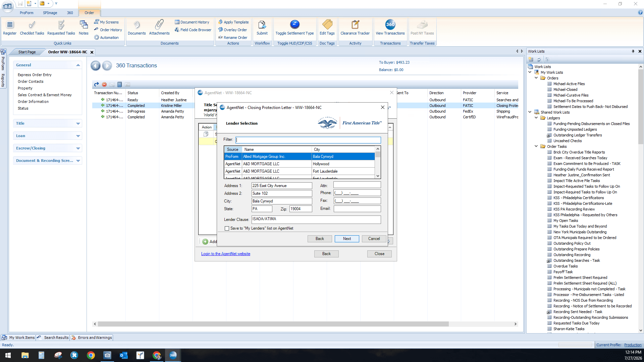This screenshot has width=644, height=362.
Task: Switch to the ProForm ribbon tab
Action: (26, 13)
